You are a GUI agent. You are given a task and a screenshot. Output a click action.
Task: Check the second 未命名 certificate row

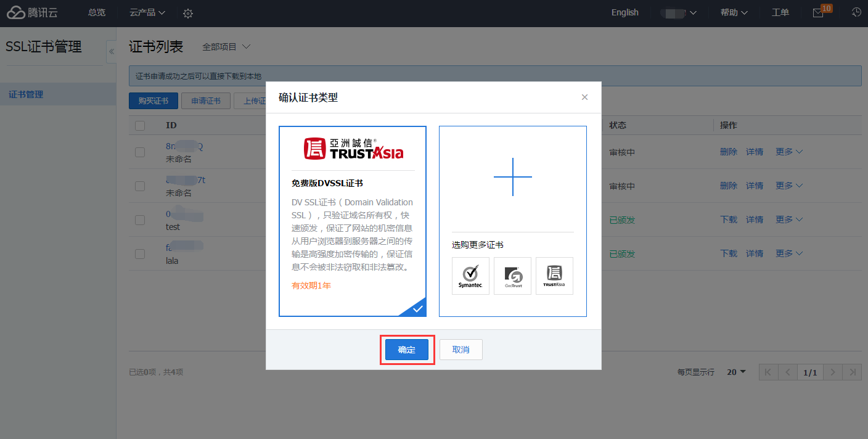[x=140, y=186]
